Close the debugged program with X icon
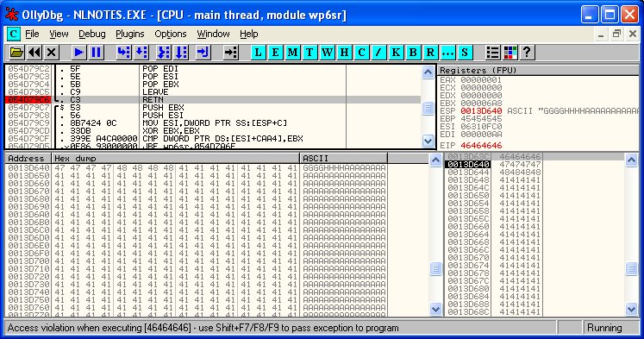The width and height of the screenshot is (644, 339). (52, 52)
